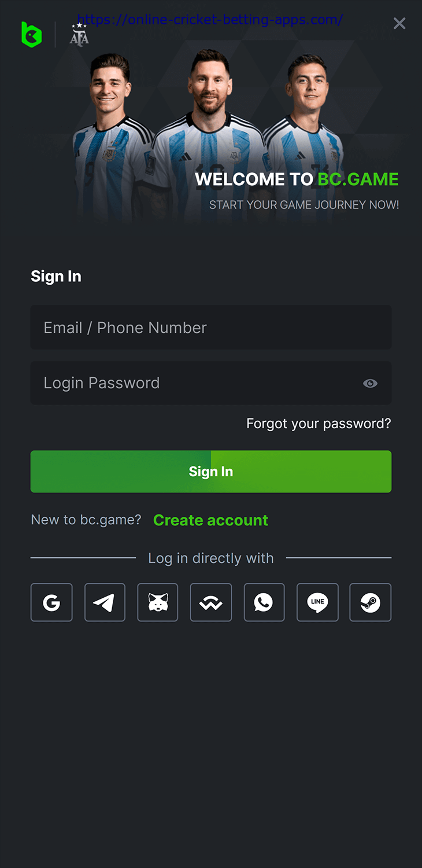Log in using WhatsApp icon
The height and width of the screenshot is (868, 422).
264,602
